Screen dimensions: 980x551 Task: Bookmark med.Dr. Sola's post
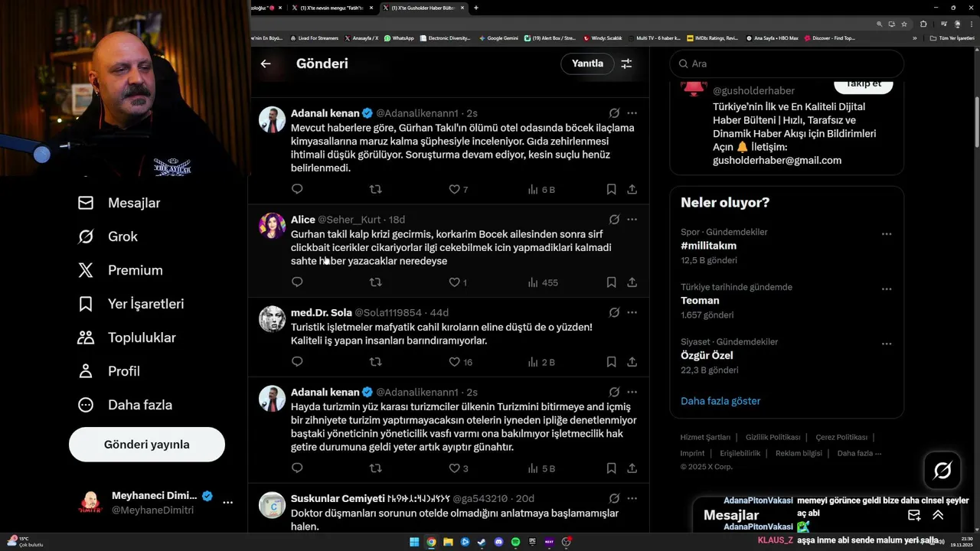pyautogui.click(x=611, y=362)
